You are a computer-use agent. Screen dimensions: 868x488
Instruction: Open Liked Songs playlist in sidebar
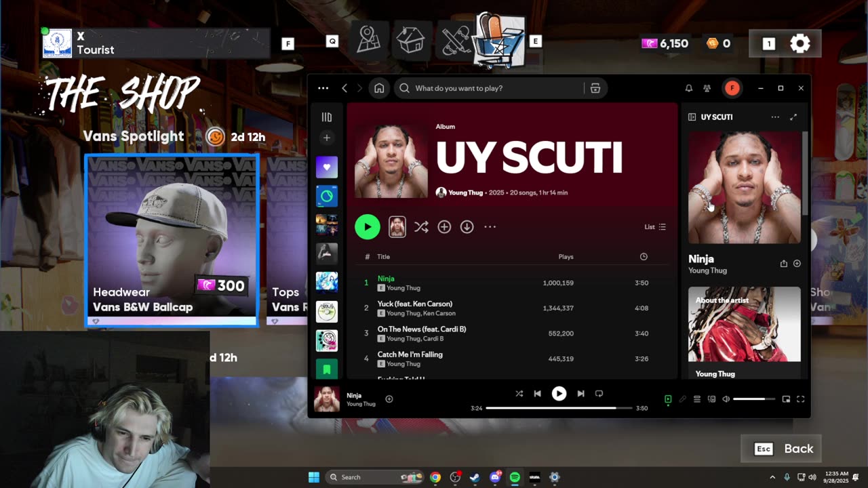[326, 167]
